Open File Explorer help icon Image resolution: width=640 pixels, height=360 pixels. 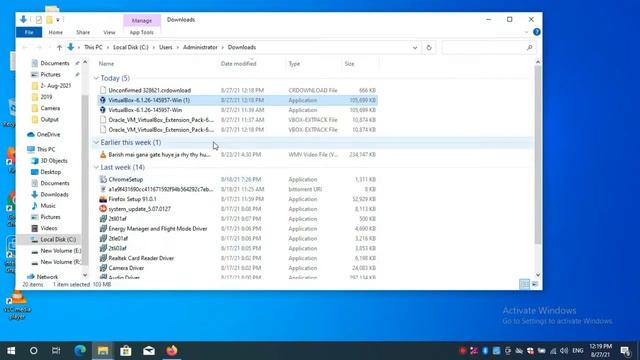click(537, 32)
